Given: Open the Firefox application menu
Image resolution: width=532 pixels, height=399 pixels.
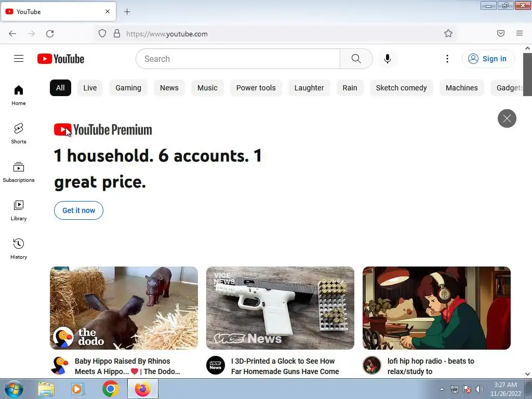Looking at the screenshot, I should coord(520,33).
